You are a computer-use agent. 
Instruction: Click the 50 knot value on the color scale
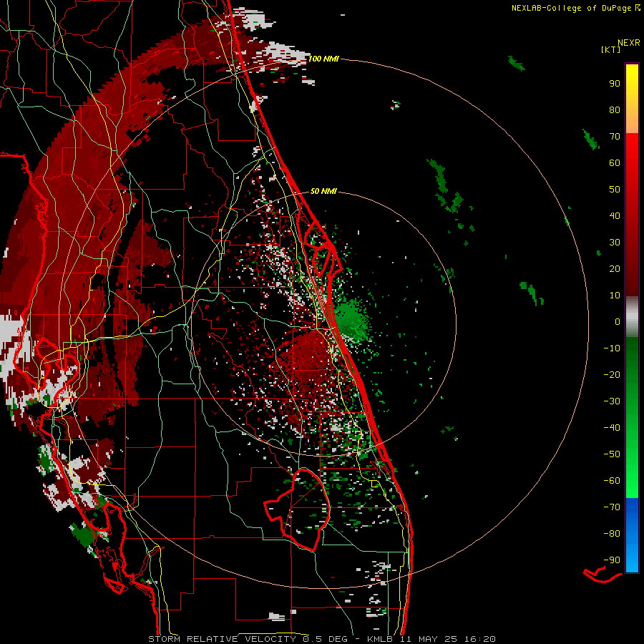(615, 190)
